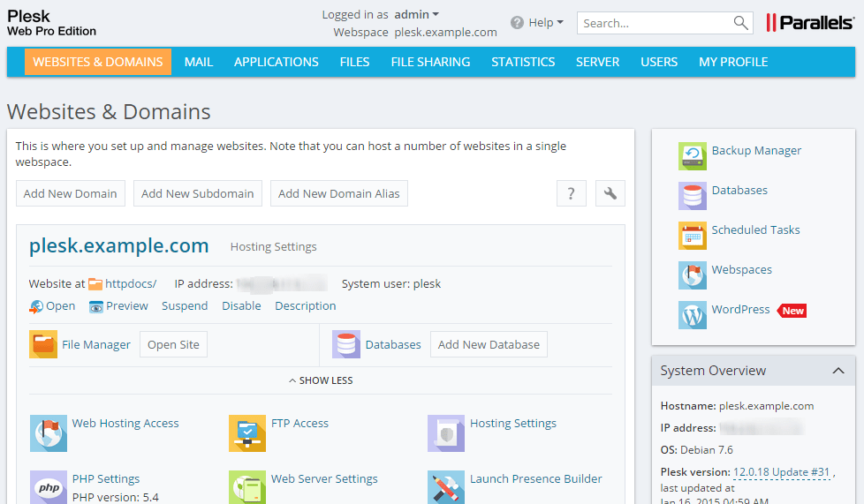This screenshot has width=864, height=504.
Task: Click the httpdocs folder icon
Action: click(95, 284)
